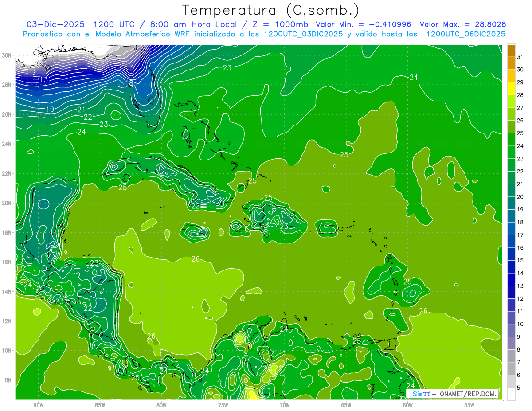Click the color scale label '11'

tap(520, 311)
